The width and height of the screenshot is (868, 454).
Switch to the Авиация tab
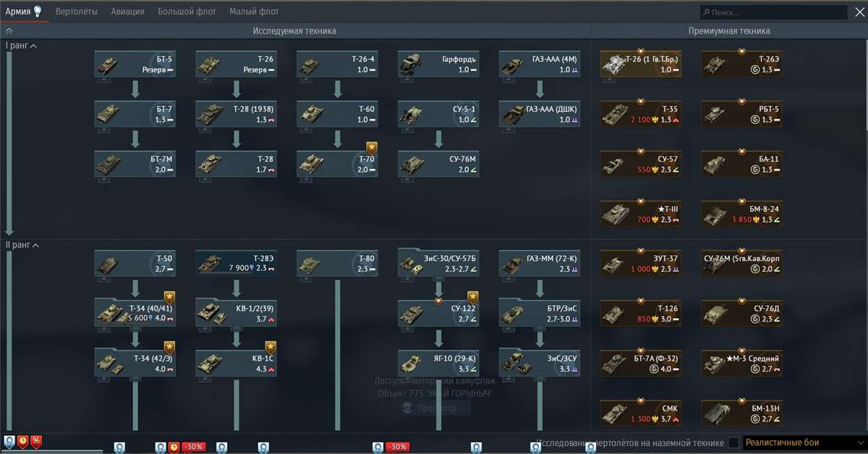[127, 11]
